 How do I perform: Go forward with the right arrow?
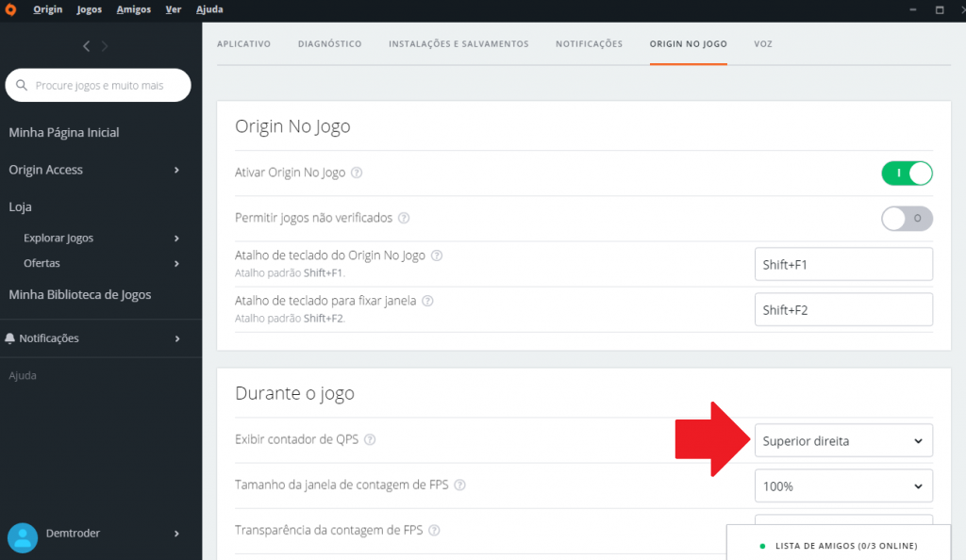point(105,46)
